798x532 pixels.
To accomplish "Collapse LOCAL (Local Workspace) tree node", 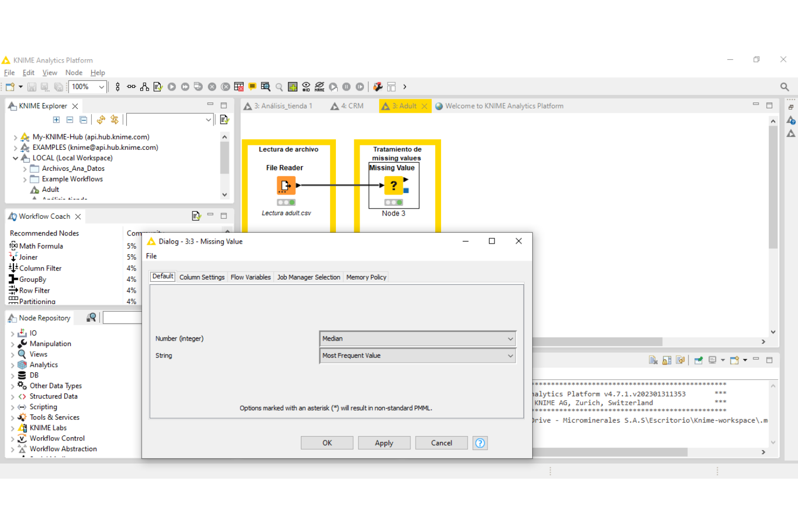I will [x=15, y=158].
